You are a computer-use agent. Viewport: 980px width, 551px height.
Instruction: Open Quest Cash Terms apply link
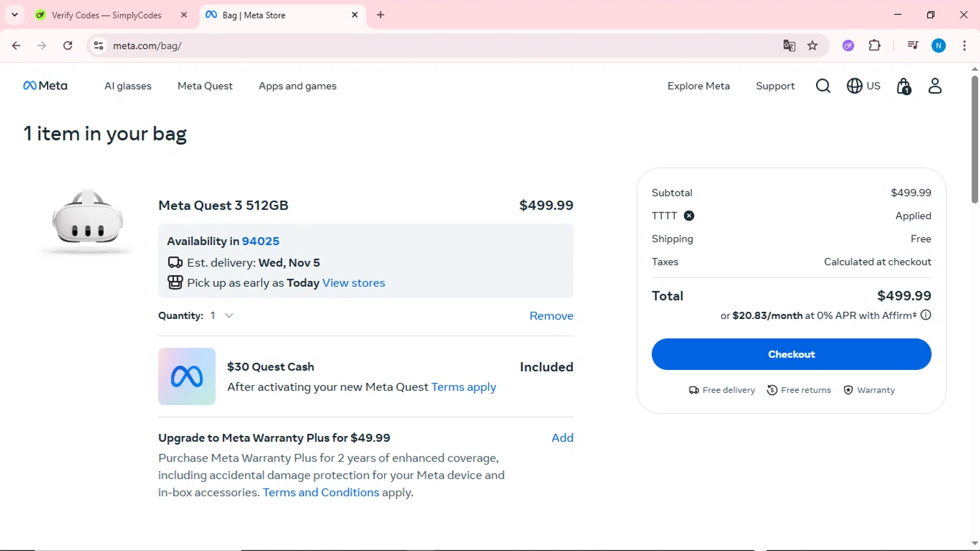464,387
